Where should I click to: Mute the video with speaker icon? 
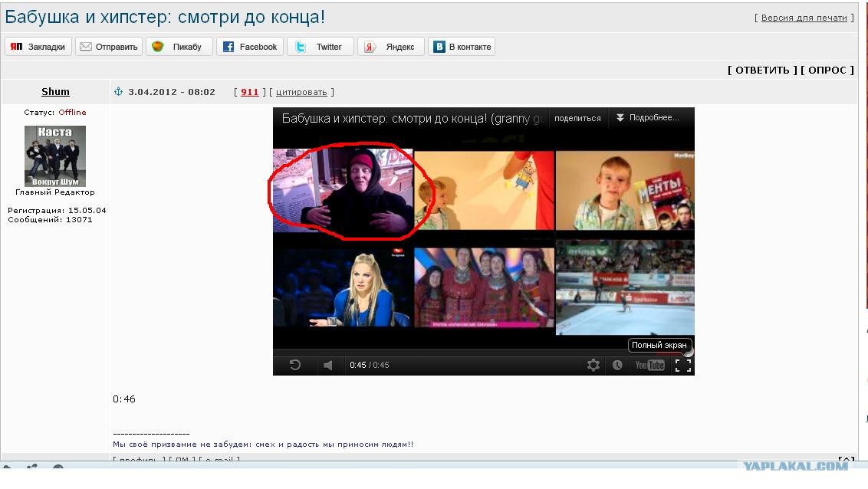click(x=328, y=366)
